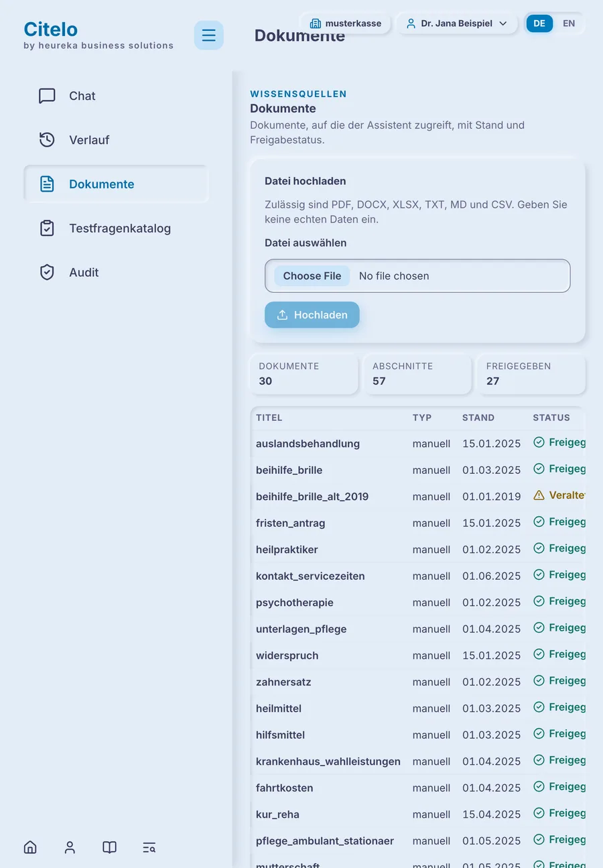This screenshot has height=868, width=603.
Task: Open Chat from the sidebar
Action: 116,96
